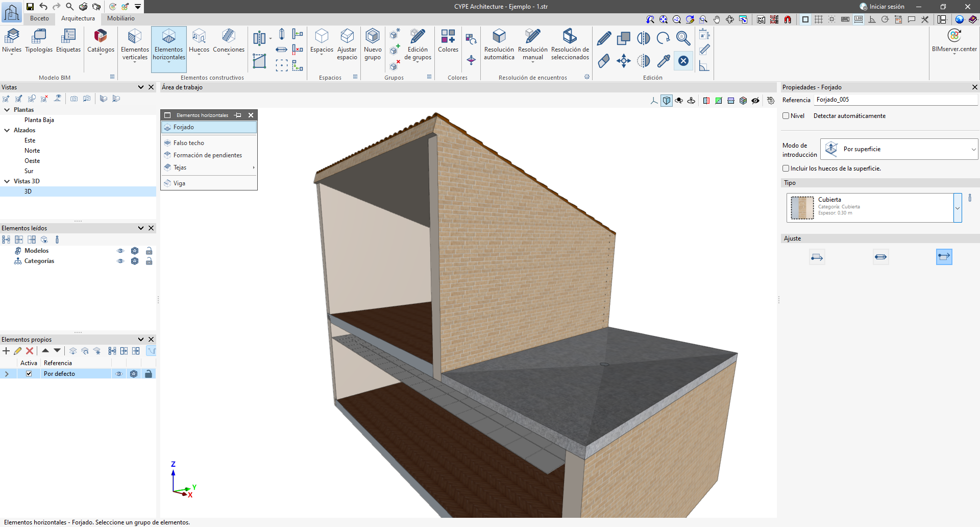The width and height of the screenshot is (980, 527).
Task: Click the Cubierta type thumbnail
Action: coord(801,207)
